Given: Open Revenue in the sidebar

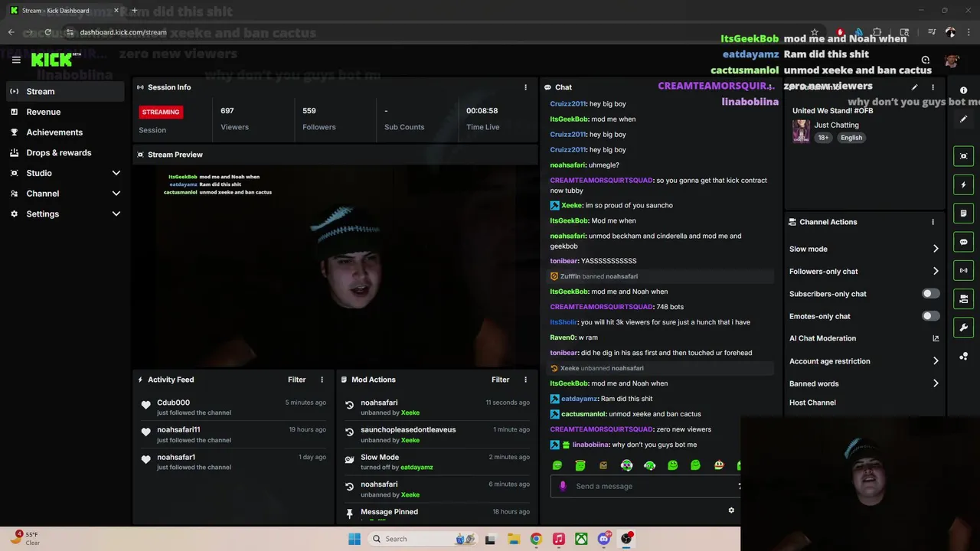Looking at the screenshot, I should point(65,112).
